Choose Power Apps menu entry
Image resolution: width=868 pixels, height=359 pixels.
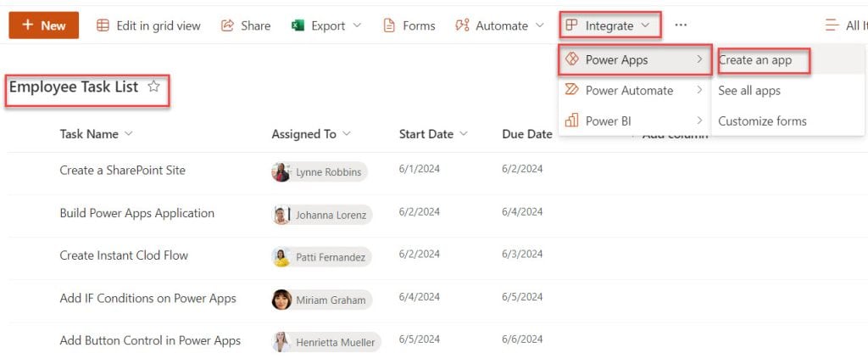pos(634,59)
